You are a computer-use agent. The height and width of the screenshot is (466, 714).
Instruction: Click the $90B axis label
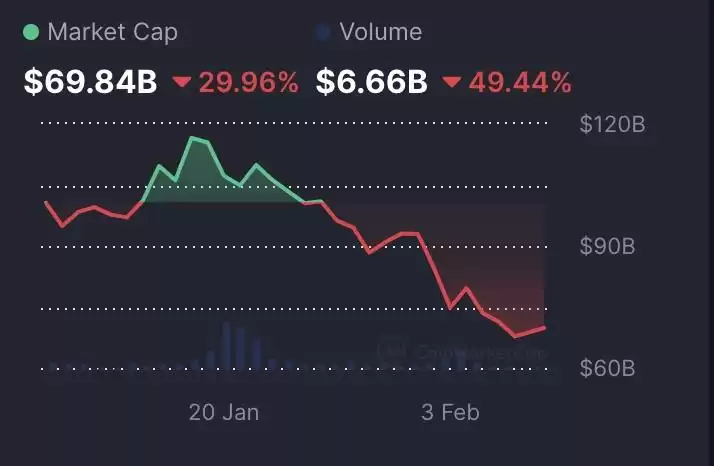click(x=607, y=246)
